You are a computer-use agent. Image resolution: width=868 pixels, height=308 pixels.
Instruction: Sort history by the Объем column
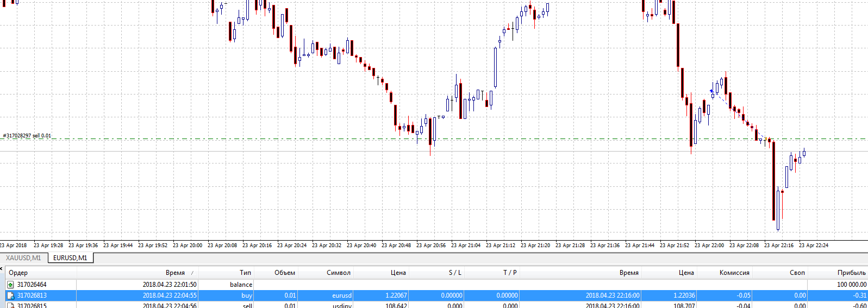point(285,273)
